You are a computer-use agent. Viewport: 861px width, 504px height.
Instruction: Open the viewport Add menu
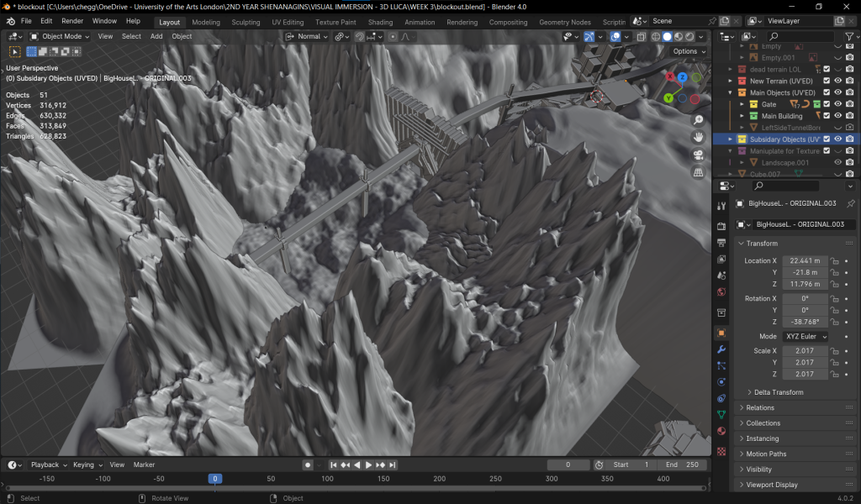156,36
